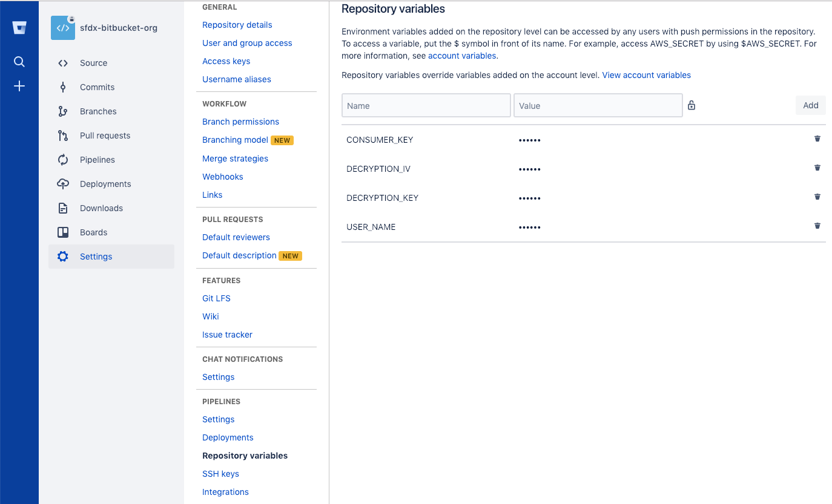Click the sfdx-bitbucket-org repository avatar
Image resolution: width=832 pixels, height=504 pixels.
tap(63, 28)
